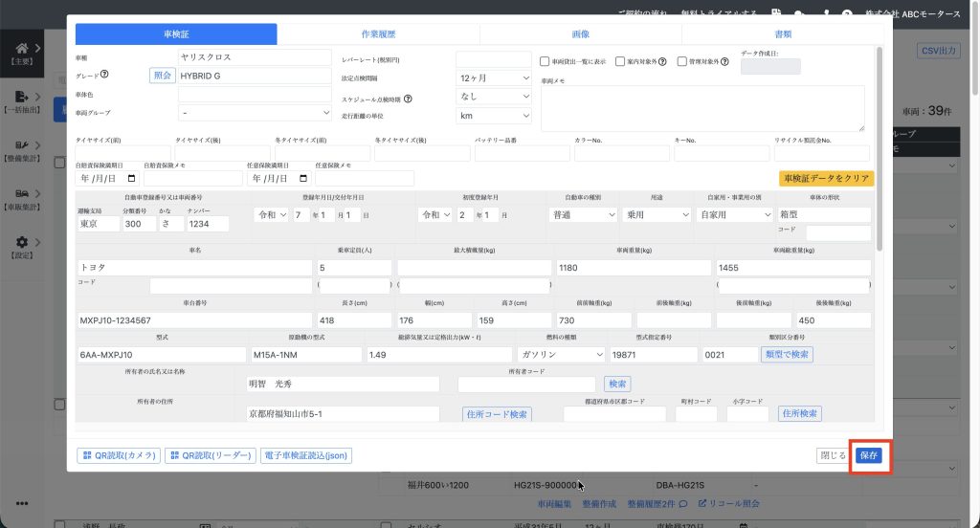Click help icon next to 管理対象外

click(x=724, y=62)
